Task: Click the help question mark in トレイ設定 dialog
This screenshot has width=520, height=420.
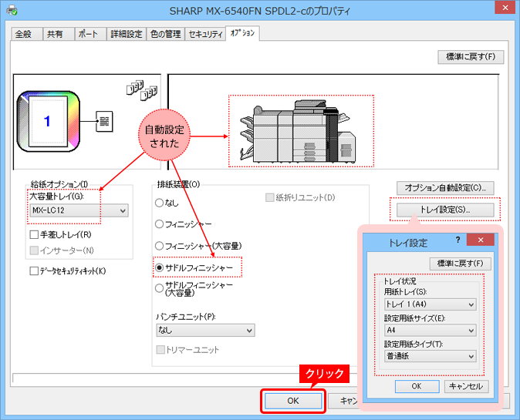Action: (458, 241)
